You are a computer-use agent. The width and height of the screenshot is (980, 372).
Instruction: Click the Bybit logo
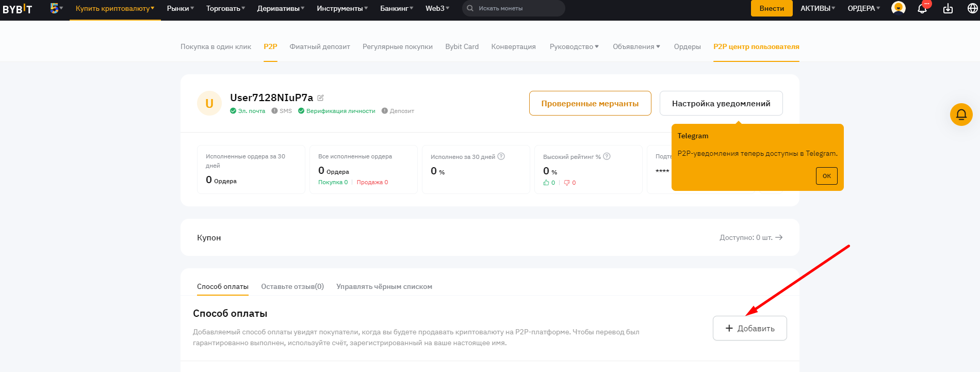point(18,9)
